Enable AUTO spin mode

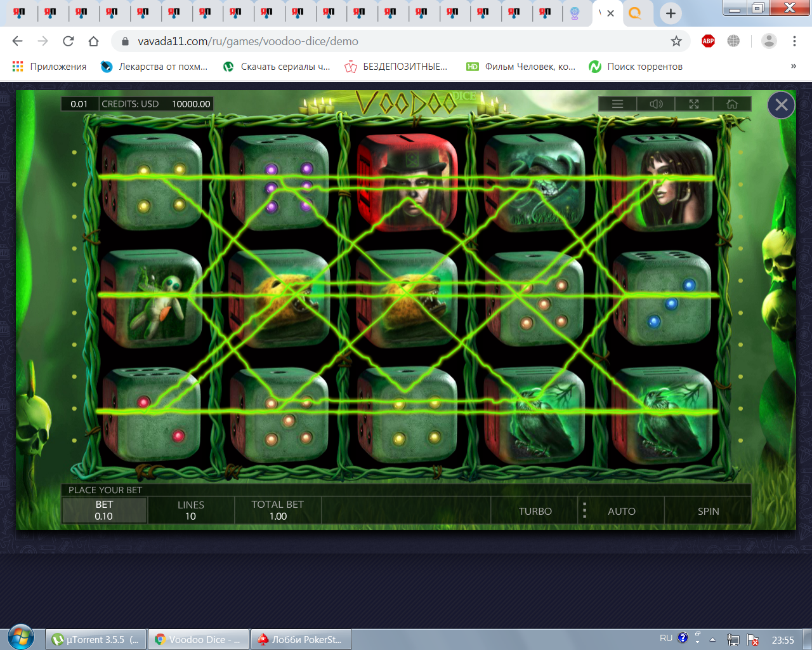pos(621,511)
